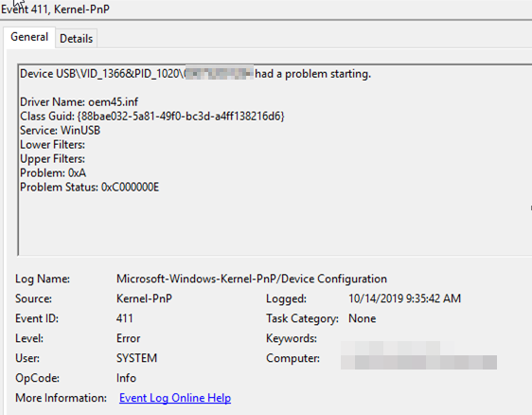The height and width of the screenshot is (415, 532).
Task: Click the Lower Filters line
Action: [53, 145]
